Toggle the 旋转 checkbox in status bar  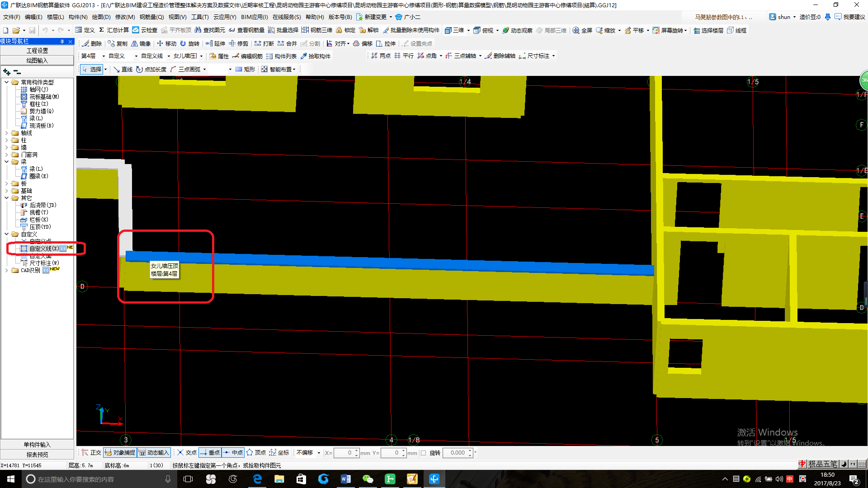coord(424,453)
